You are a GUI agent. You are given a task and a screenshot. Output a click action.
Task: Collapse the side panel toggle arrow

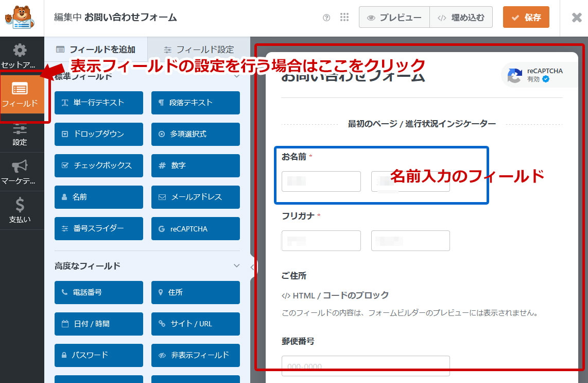[x=252, y=267]
